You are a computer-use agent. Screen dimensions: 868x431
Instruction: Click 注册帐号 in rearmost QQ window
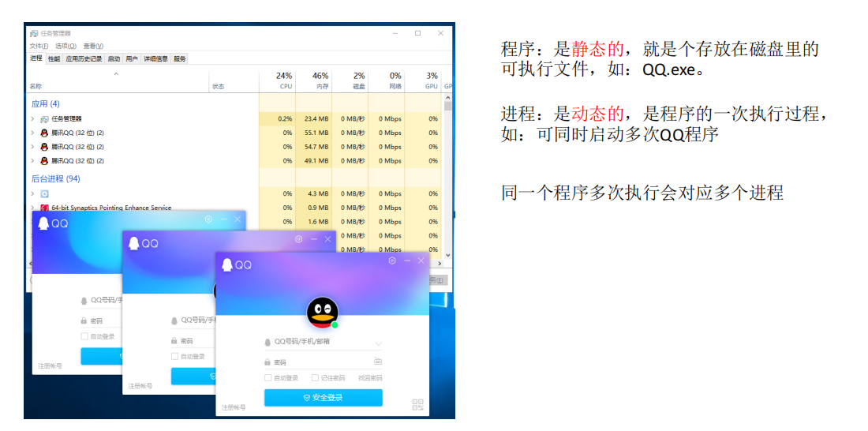pyautogui.click(x=50, y=365)
